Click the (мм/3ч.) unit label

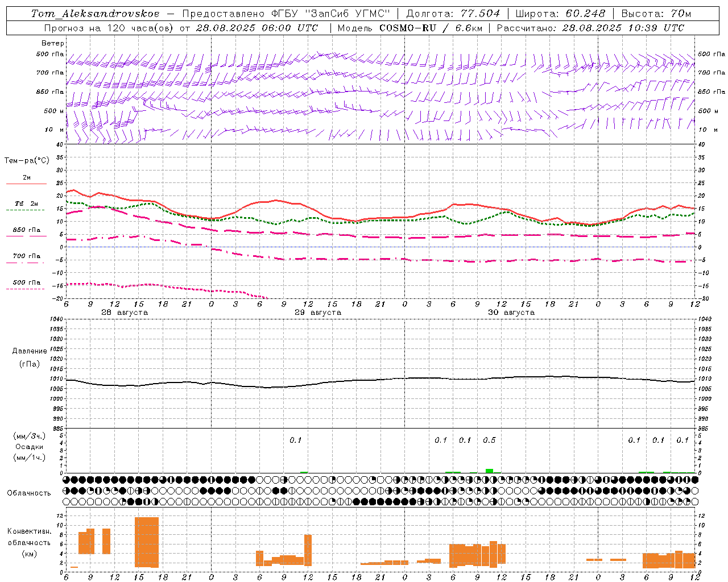(30, 436)
